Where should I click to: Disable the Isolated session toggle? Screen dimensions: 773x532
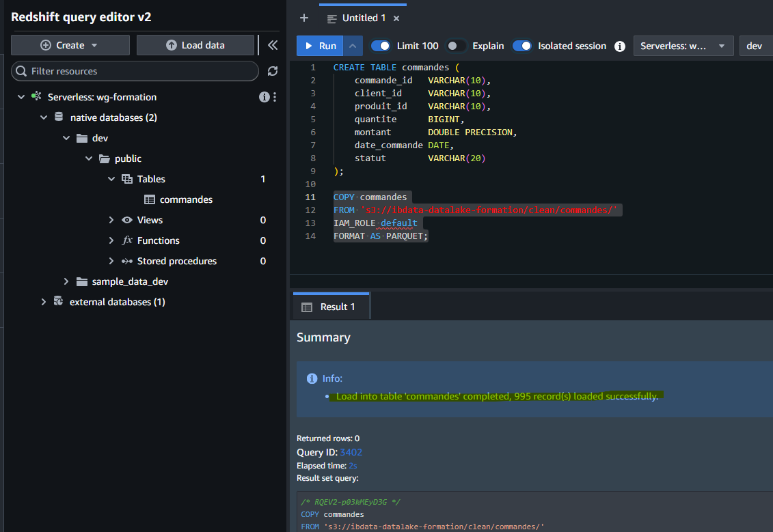pos(522,46)
